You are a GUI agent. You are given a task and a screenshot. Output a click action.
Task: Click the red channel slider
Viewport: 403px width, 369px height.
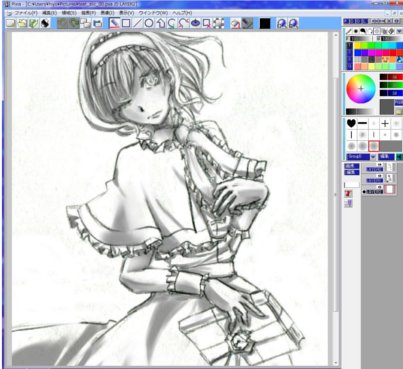point(391,77)
